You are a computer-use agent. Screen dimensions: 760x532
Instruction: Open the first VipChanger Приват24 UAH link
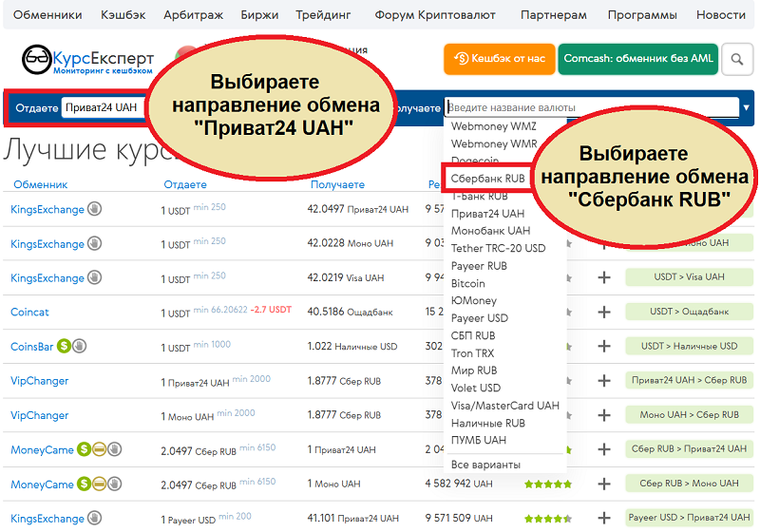click(x=39, y=381)
